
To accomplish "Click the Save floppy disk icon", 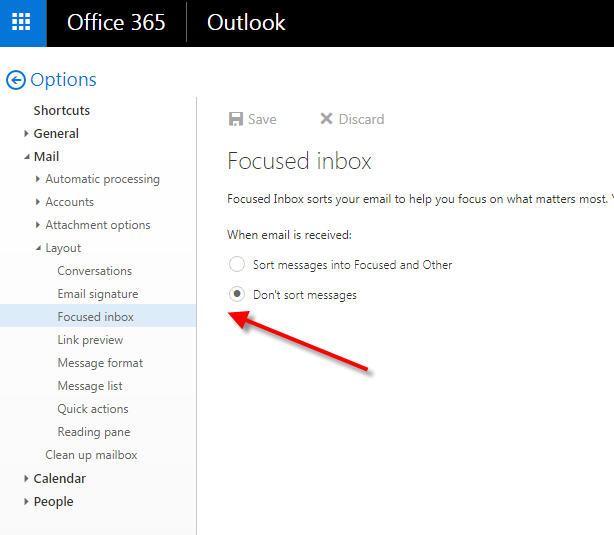I will (x=235, y=119).
